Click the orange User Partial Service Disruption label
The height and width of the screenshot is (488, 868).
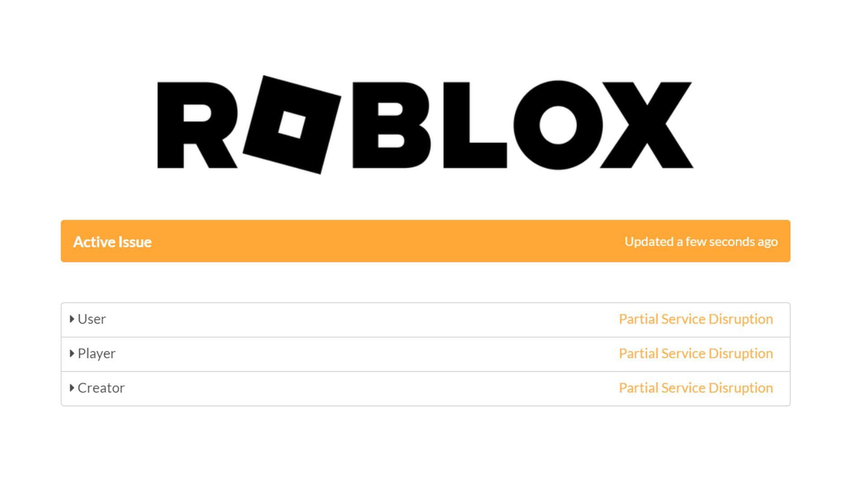tap(696, 319)
